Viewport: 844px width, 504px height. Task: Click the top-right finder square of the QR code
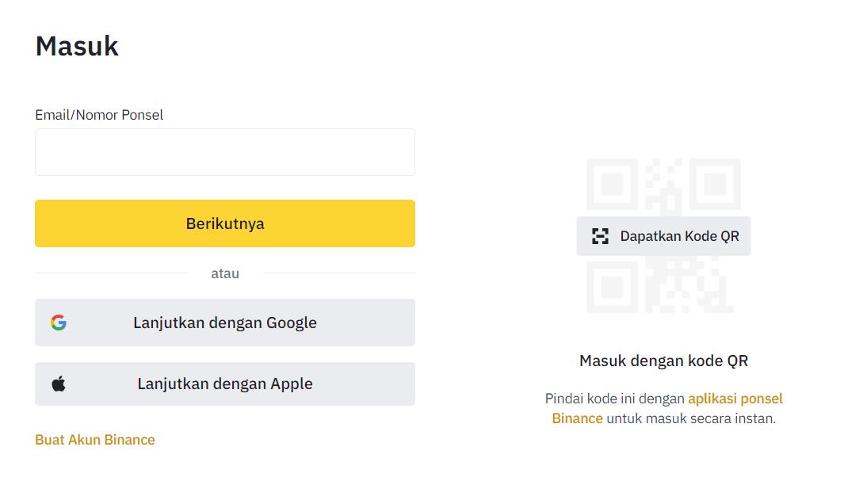pyautogui.click(x=715, y=184)
